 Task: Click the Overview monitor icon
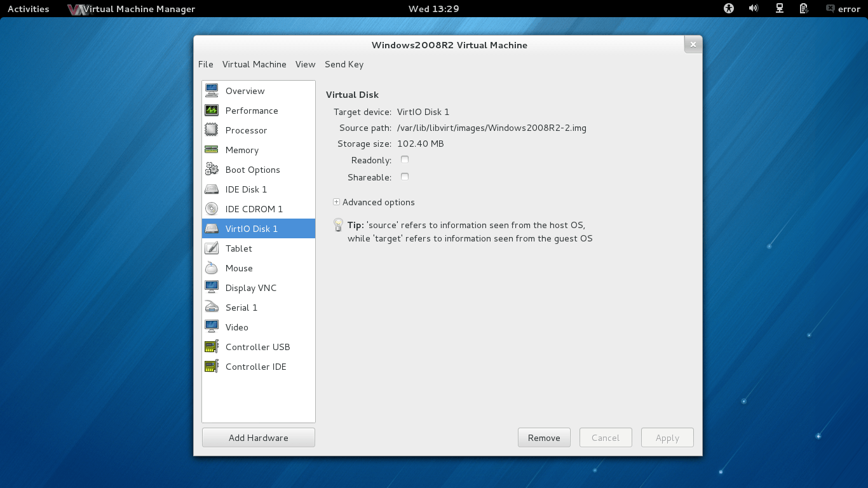pos(212,91)
